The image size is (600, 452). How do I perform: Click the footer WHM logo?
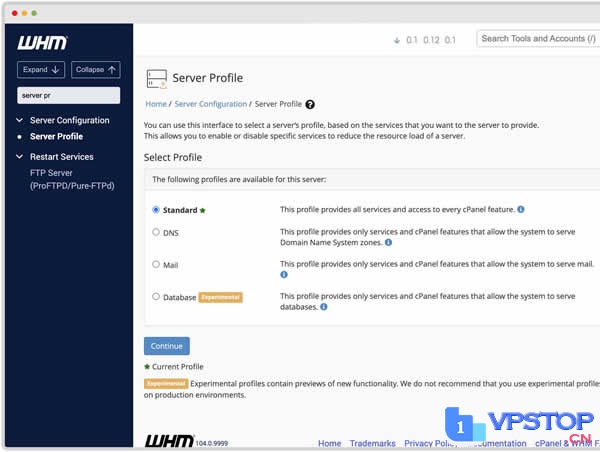coord(169,441)
